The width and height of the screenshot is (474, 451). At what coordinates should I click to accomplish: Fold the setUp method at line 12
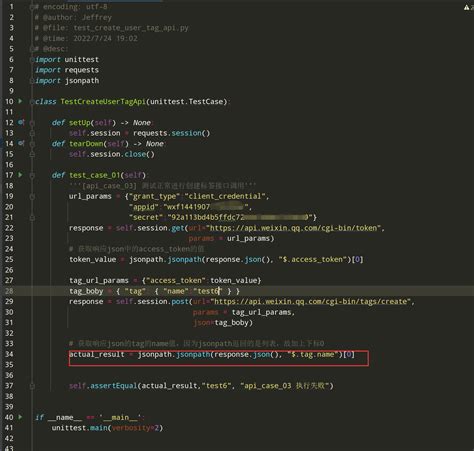click(32, 123)
